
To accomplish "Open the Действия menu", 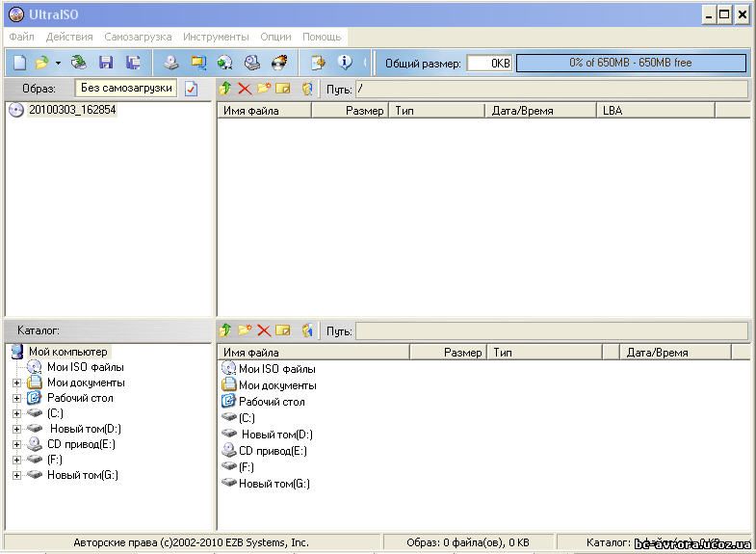I will click(x=69, y=37).
